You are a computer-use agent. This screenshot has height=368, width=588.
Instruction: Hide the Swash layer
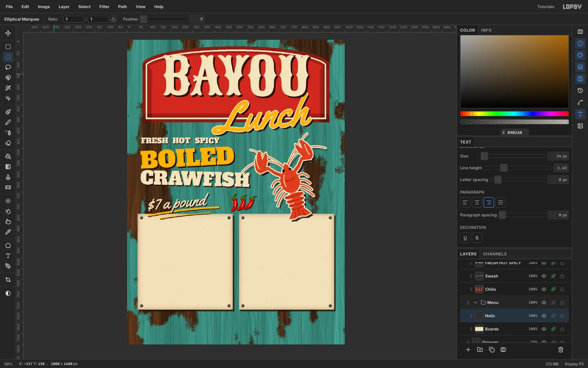[x=544, y=276]
